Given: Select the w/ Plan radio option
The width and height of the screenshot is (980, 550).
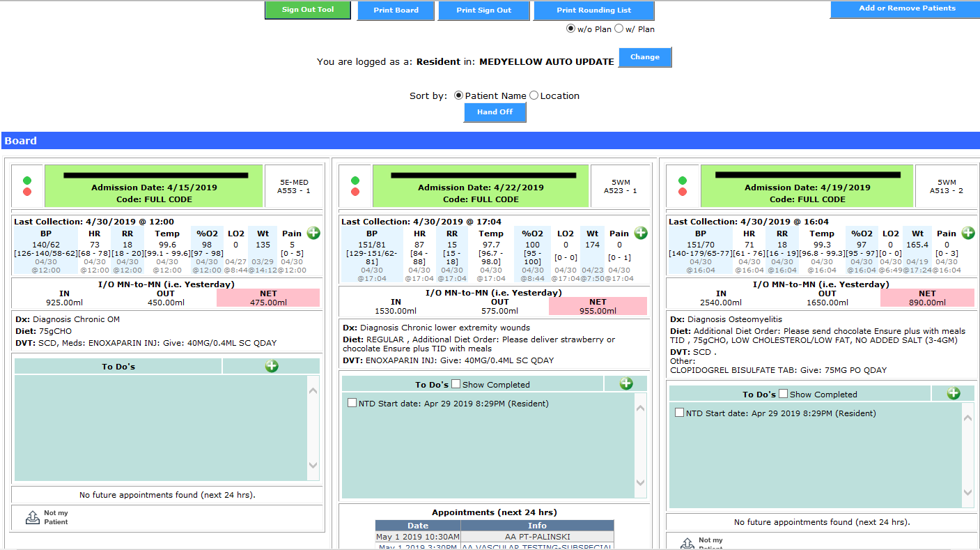Looking at the screenshot, I should (x=619, y=29).
